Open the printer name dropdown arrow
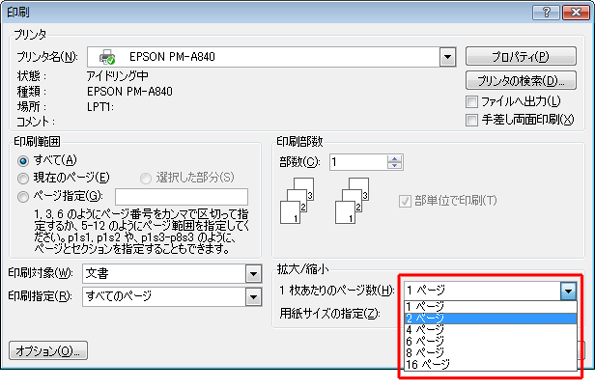Screen dimensions: 595x389 click(448, 57)
